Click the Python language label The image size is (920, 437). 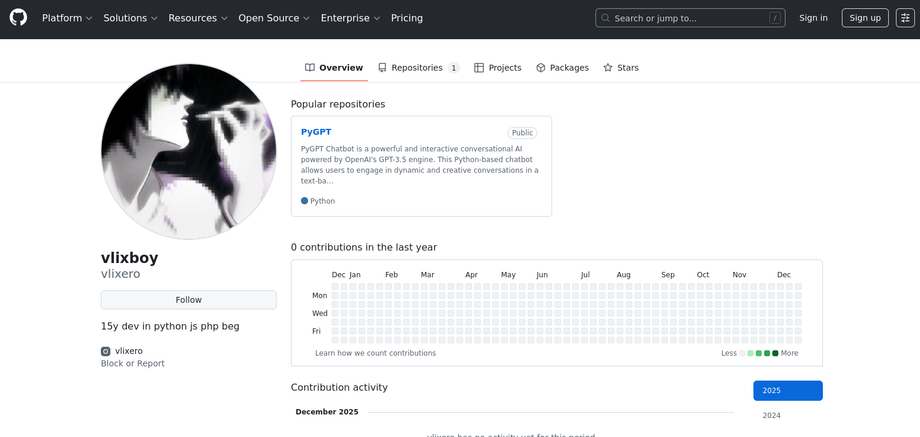pyautogui.click(x=323, y=201)
